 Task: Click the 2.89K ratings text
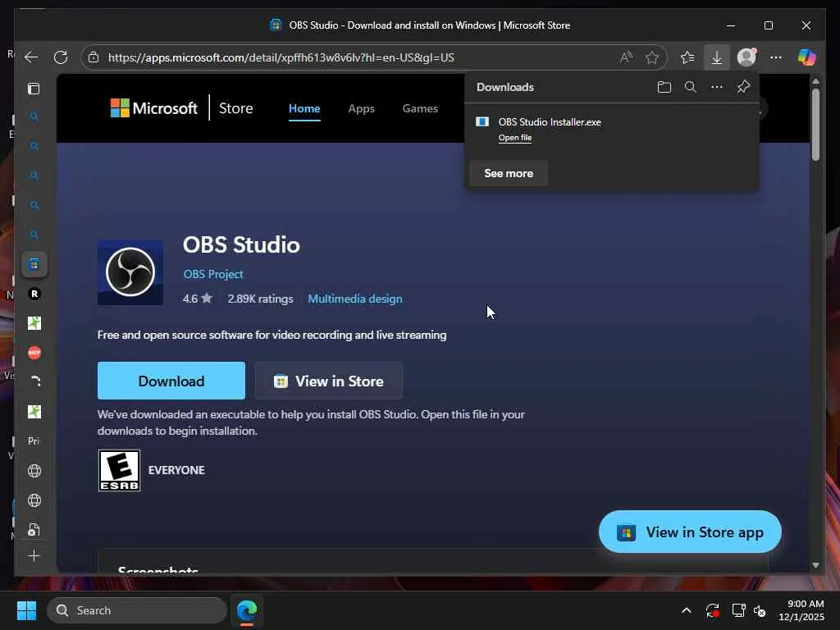tap(260, 299)
